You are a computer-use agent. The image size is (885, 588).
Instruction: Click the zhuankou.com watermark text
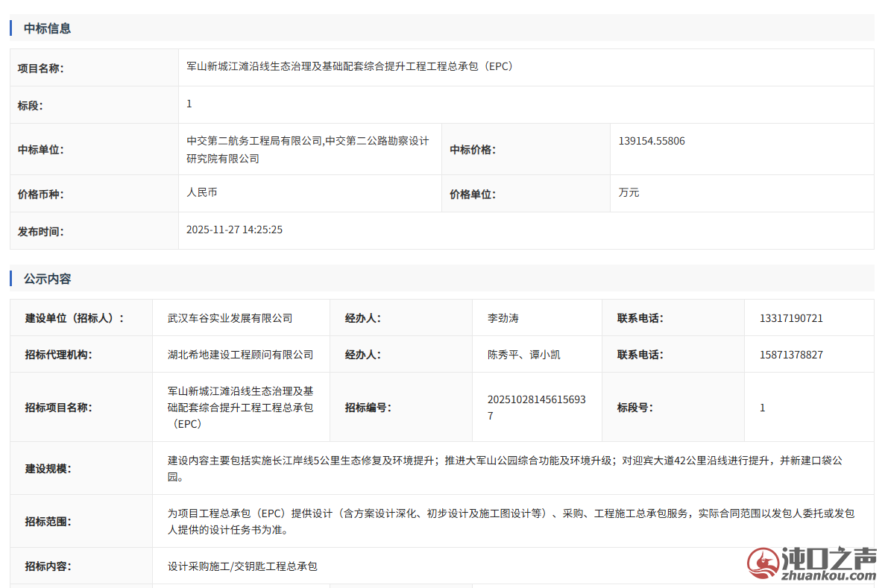click(x=828, y=575)
